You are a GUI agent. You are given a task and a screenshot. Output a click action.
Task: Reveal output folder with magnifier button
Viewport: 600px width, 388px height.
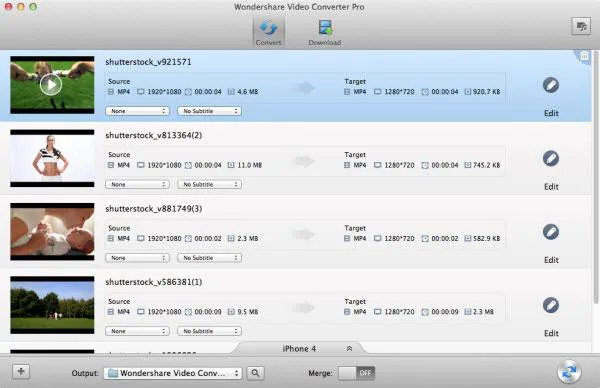coord(255,373)
